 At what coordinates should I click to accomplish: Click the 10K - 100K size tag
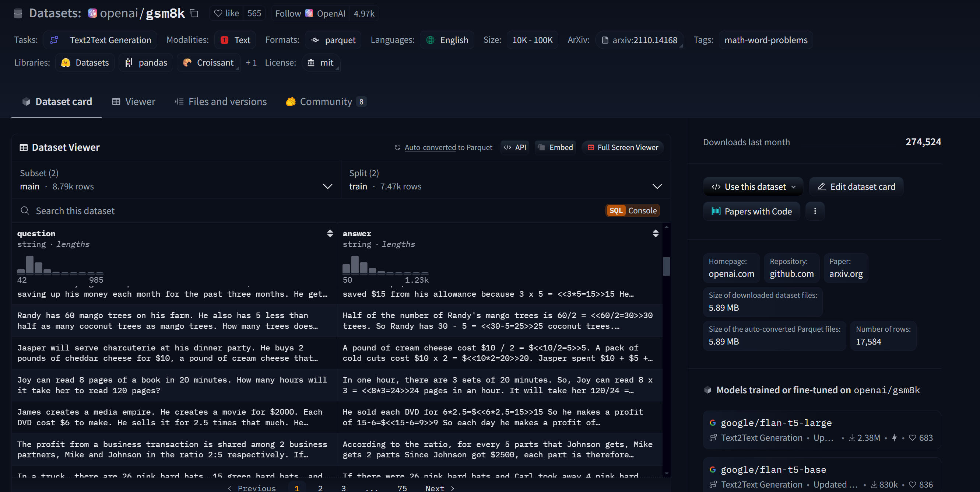click(532, 40)
